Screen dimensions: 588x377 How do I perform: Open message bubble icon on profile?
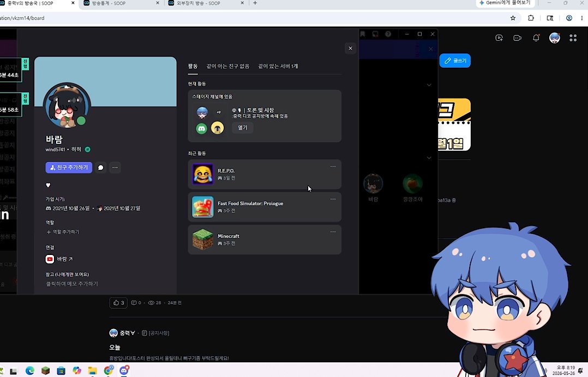[x=100, y=168]
